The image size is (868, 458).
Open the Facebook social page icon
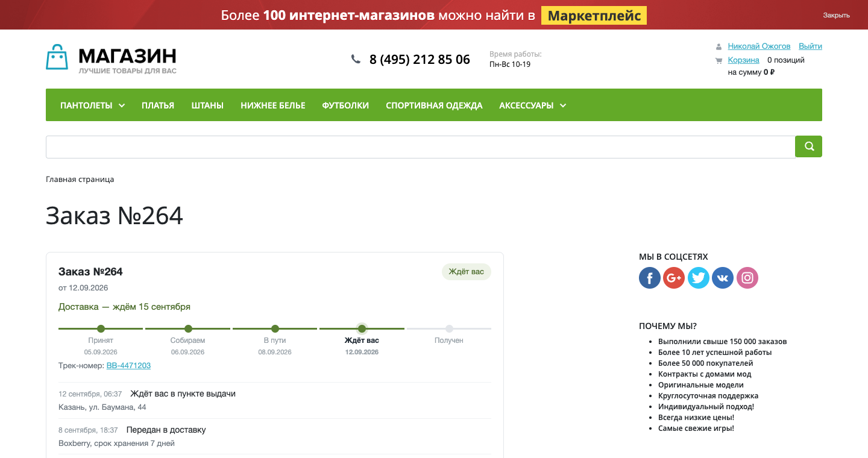pos(650,278)
